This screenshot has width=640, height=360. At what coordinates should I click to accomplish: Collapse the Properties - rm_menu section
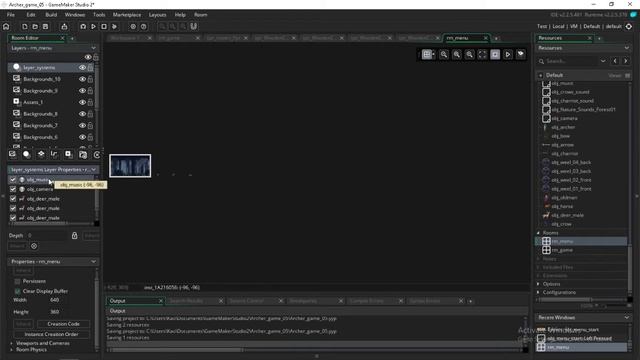tap(93, 262)
